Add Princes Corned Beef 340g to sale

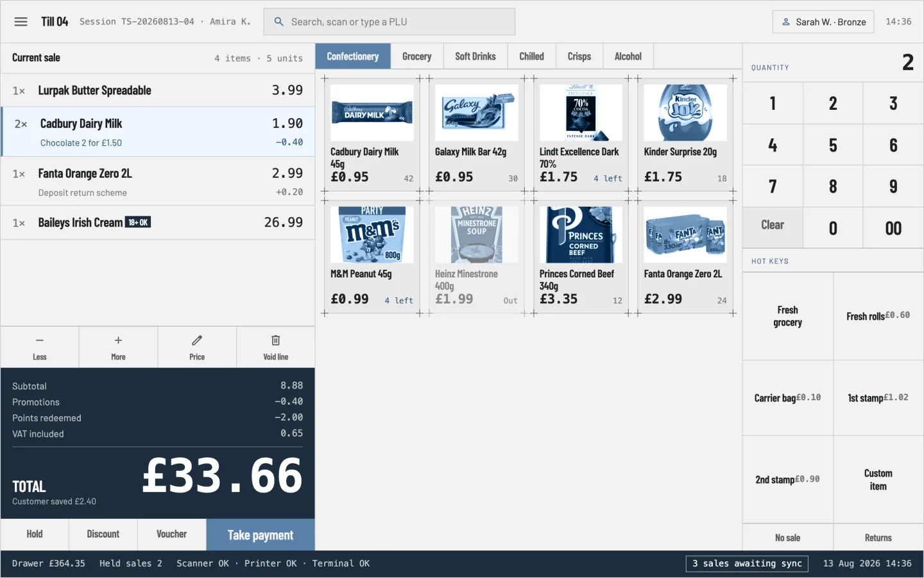pyautogui.click(x=581, y=257)
